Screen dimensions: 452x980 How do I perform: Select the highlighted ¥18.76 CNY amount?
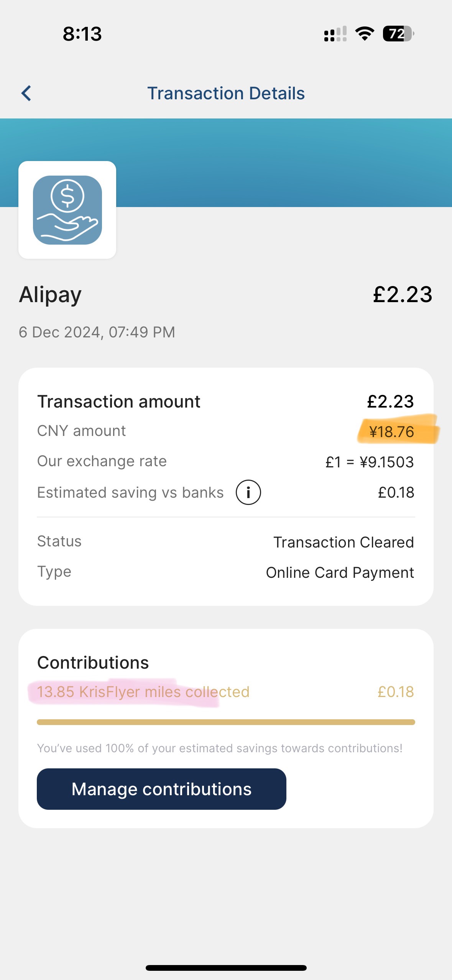pos(391,432)
